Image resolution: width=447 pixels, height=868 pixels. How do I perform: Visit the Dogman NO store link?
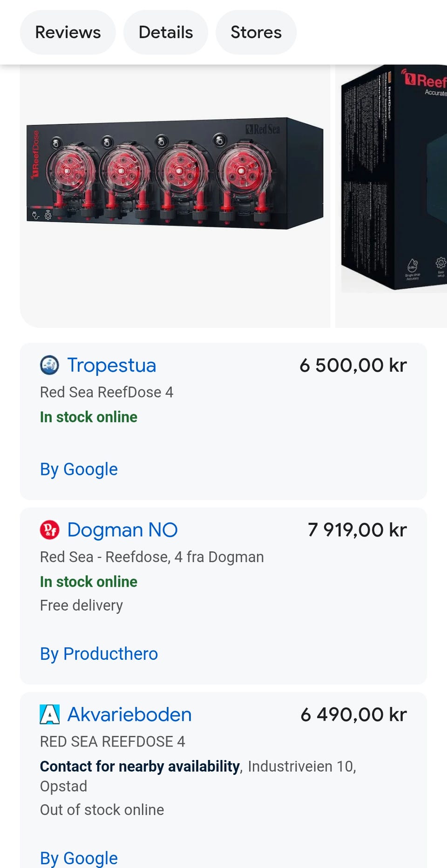coord(122,530)
